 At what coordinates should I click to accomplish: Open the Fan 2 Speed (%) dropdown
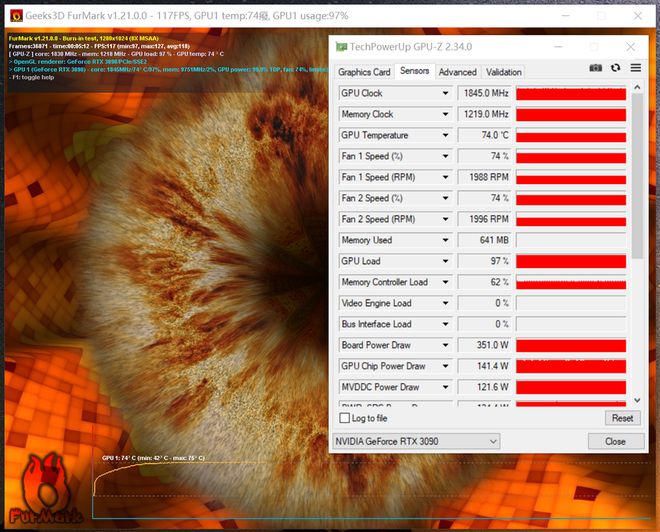pyautogui.click(x=445, y=198)
